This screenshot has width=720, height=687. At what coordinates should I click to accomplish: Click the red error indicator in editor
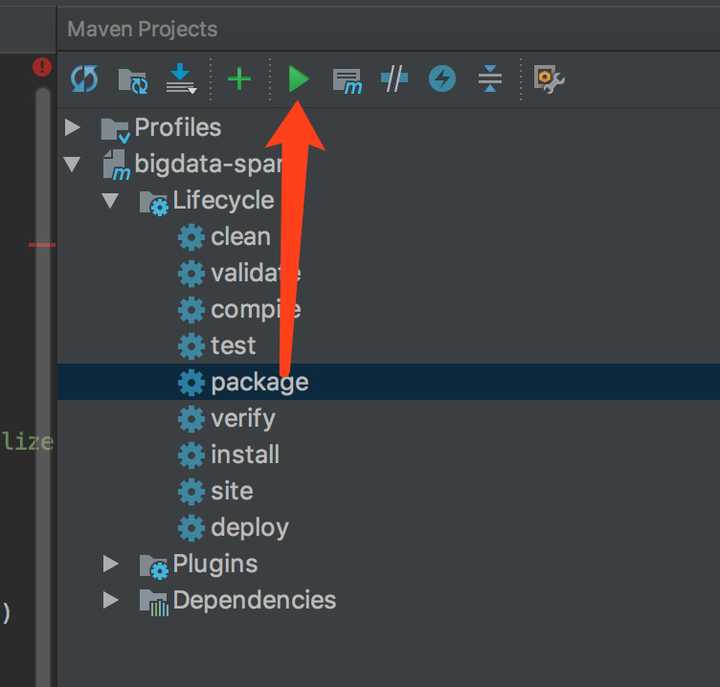42,67
